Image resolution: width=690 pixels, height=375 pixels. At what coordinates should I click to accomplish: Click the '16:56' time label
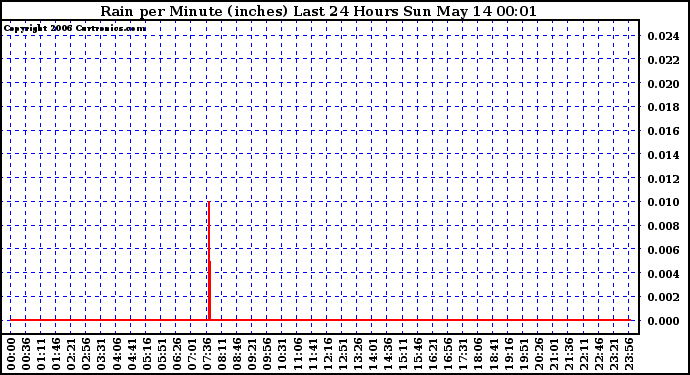[448, 354]
